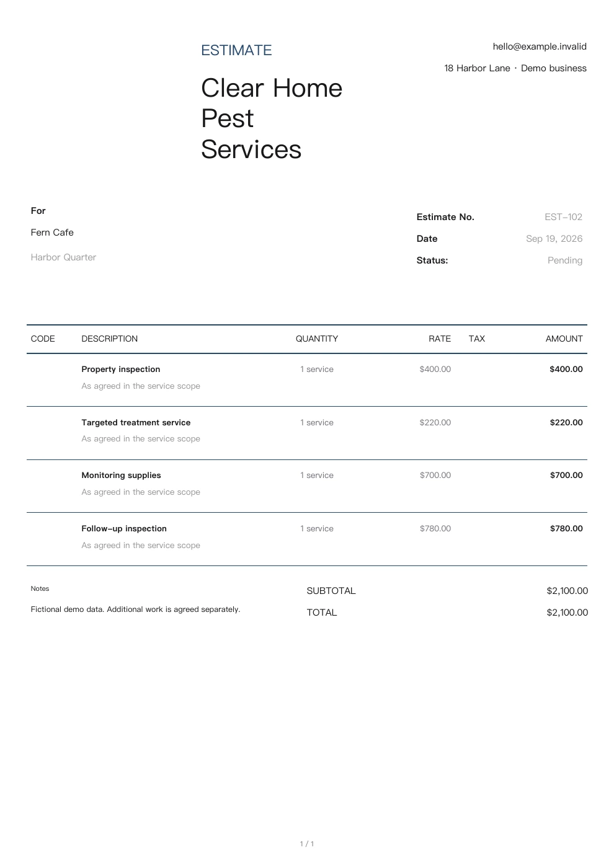Click the bold $400.00 amount
Image resolution: width=614 pixels, height=868 pixels.
click(566, 369)
